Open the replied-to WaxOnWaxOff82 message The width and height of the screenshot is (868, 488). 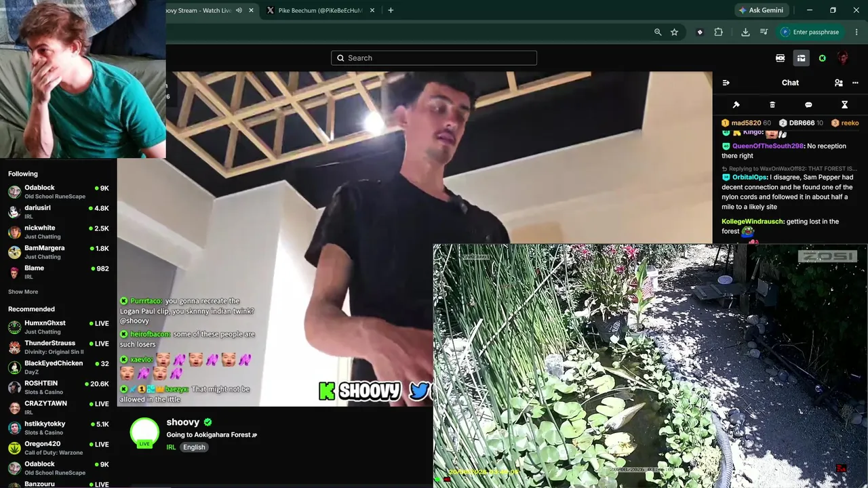(x=789, y=168)
